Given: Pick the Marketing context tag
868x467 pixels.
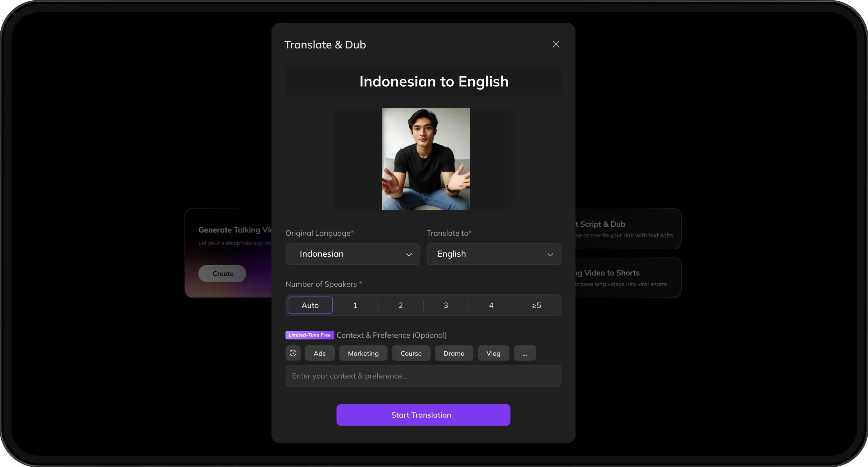Looking at the screenshot, I should coord(363,353).
